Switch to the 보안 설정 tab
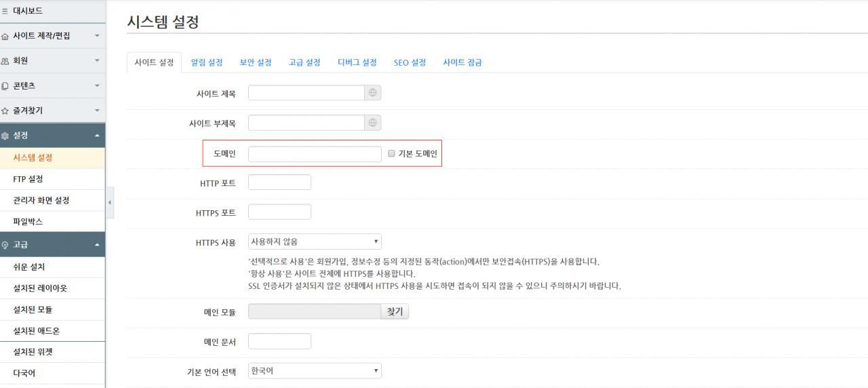This screenshot has height=388, width=868. tap(256, 62)
